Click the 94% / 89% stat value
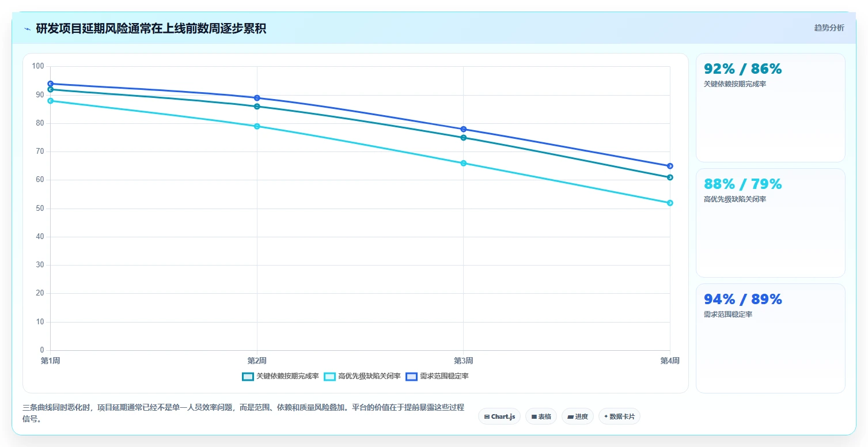 point(743,300)
